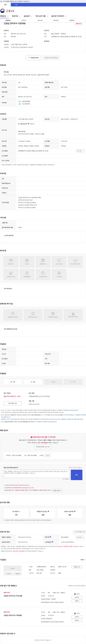Select the 면접 screening method

33,382
